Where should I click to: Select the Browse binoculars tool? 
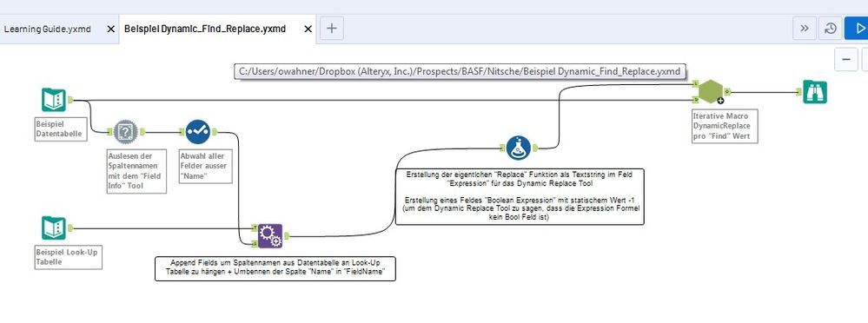coord(815,92)
